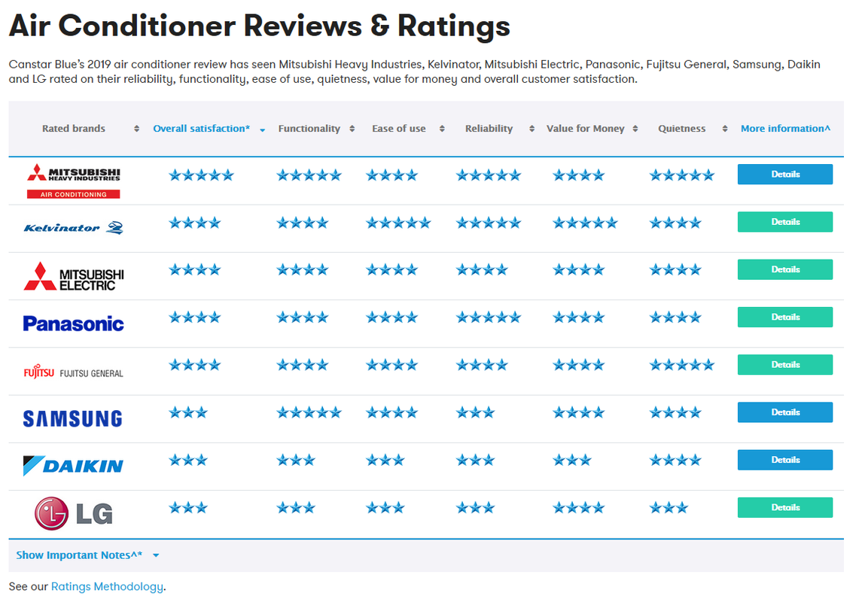The image size is (868, 602).
Task: Sort by Reliability column
Action: click(531, 129)
